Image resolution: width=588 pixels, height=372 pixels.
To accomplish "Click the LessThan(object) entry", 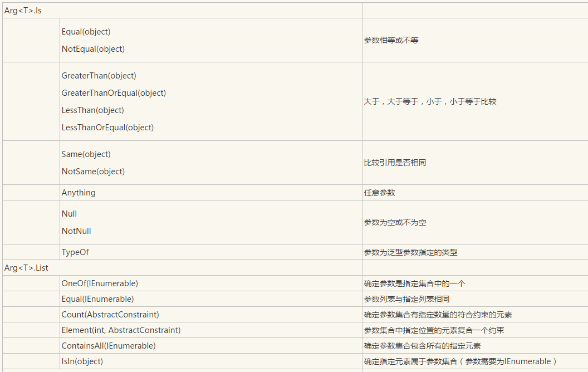I will point(92,110).
